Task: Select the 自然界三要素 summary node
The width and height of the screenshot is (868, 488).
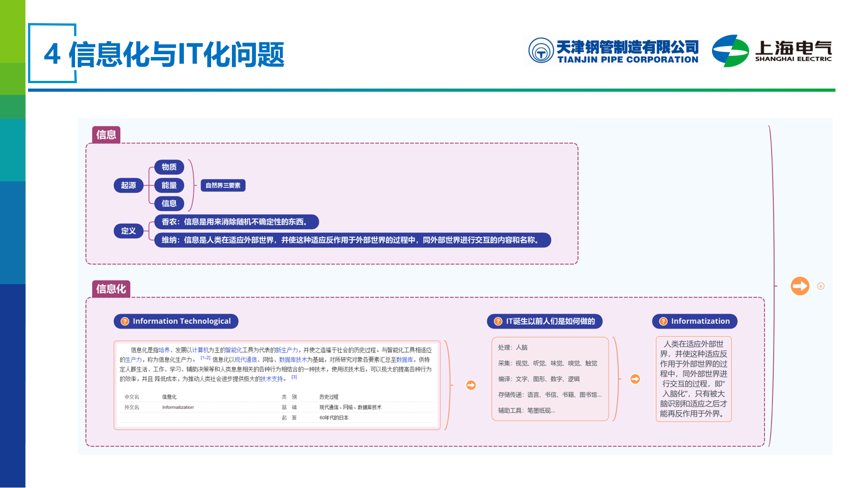Action: click(223, 185)
